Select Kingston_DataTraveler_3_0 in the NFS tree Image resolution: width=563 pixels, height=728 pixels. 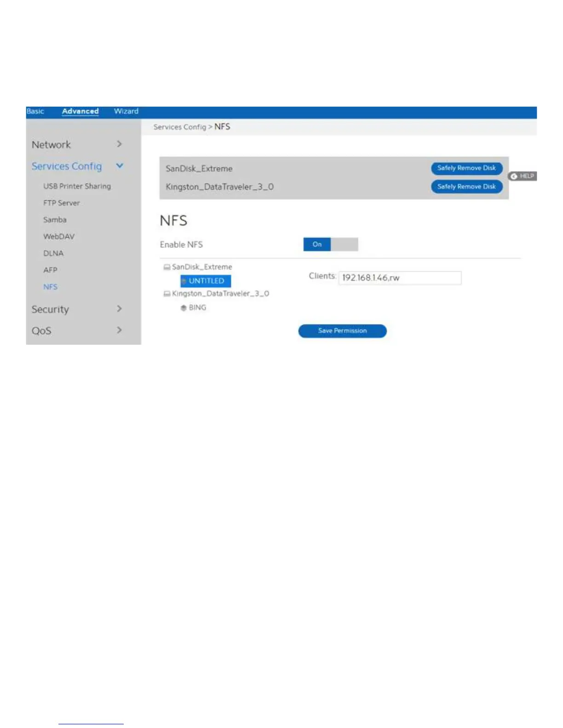[220, 294]
